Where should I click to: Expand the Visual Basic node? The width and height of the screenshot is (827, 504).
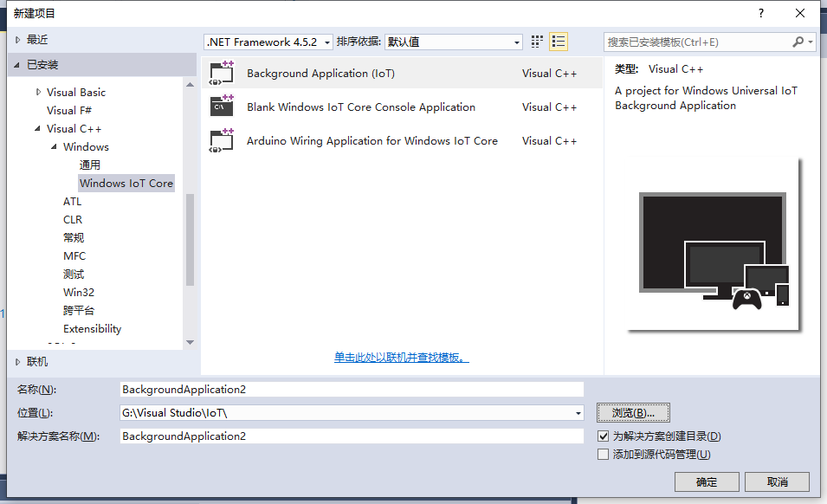coord(38,92)
